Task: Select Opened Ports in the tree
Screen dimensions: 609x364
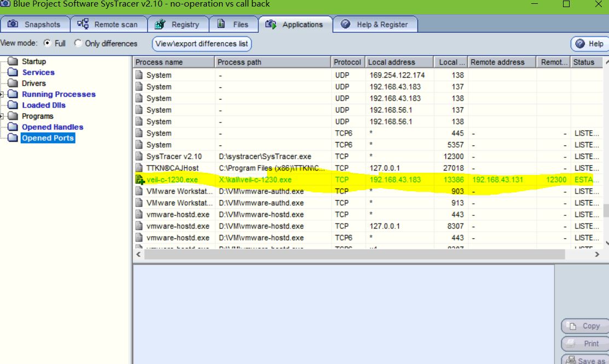Action: (48, 138)
